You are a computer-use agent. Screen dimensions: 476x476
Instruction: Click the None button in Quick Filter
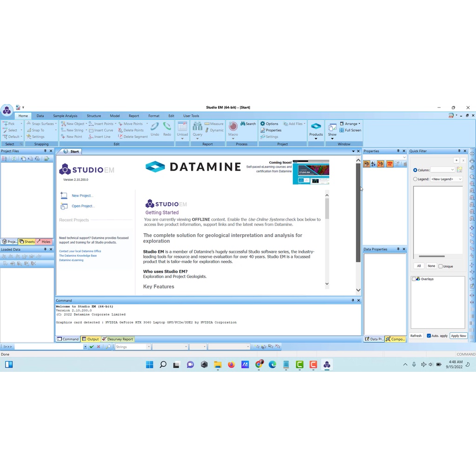[431, 266]
